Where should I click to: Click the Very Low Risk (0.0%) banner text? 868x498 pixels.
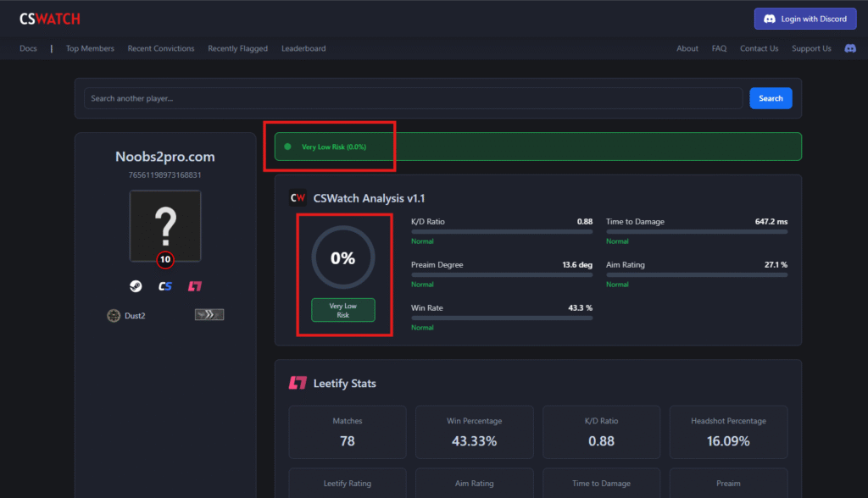pyautogui.click(x=334, y=147)
